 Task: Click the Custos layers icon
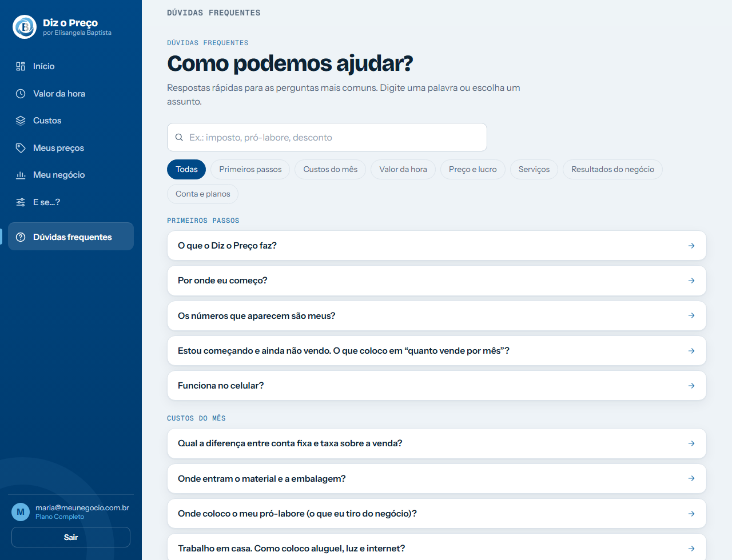pyautogui.click(x=21, y=121)
